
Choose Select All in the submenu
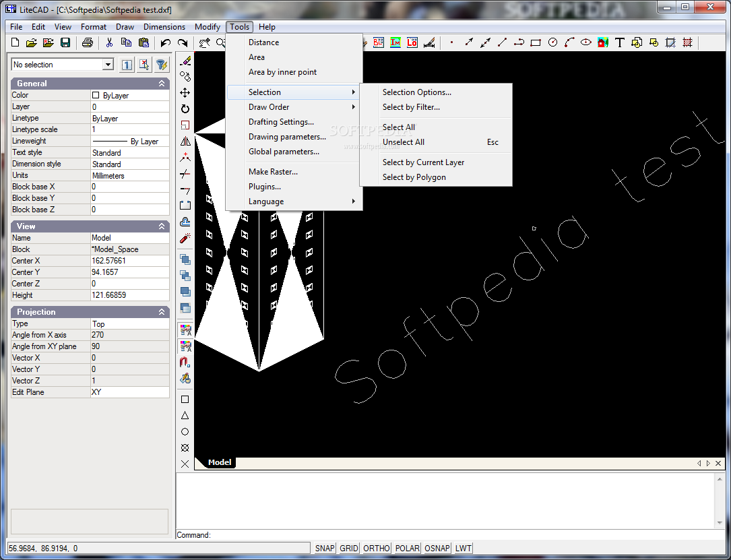click(x=436, y=127)
